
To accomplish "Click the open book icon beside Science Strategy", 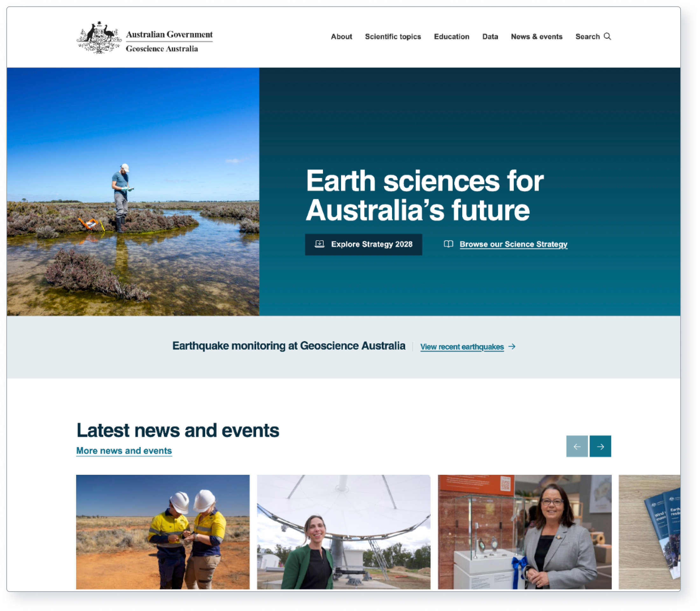I will click(x=448, y=244).
